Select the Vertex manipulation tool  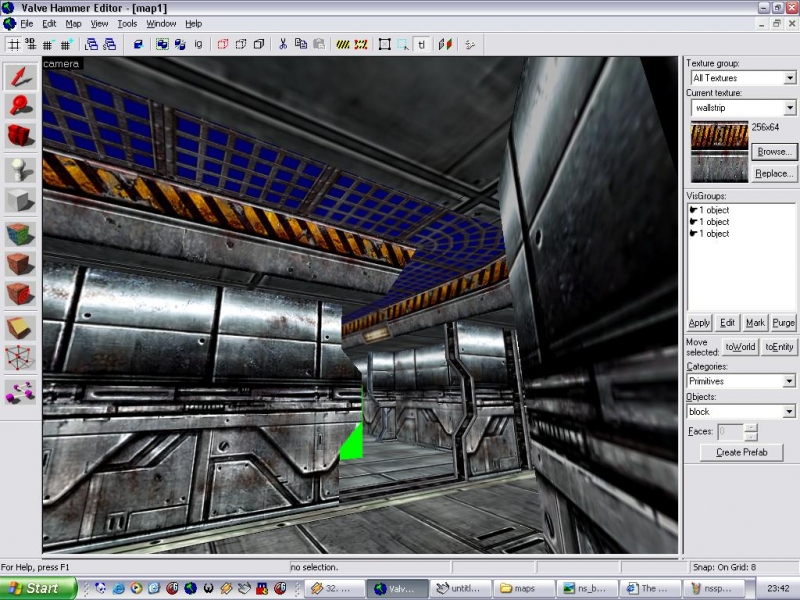pyautogui.click(x=20, y=358)
